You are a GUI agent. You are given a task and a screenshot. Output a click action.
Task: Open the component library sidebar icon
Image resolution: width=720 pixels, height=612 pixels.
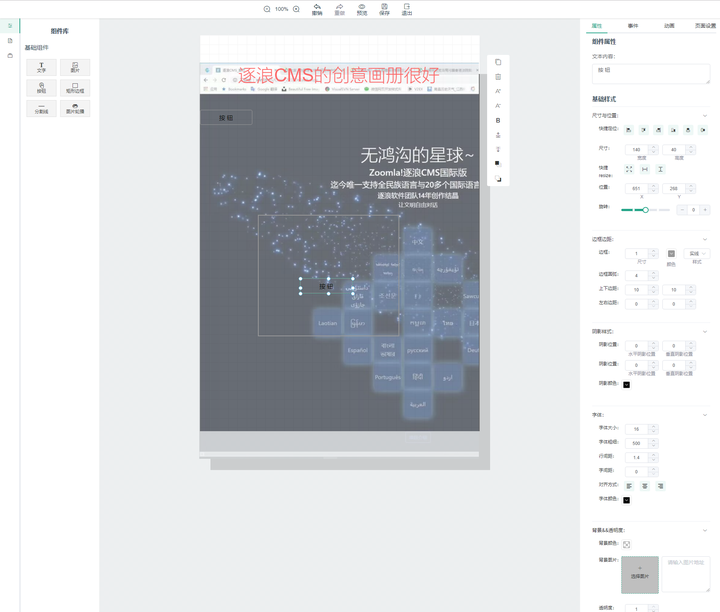coord(10,26)
